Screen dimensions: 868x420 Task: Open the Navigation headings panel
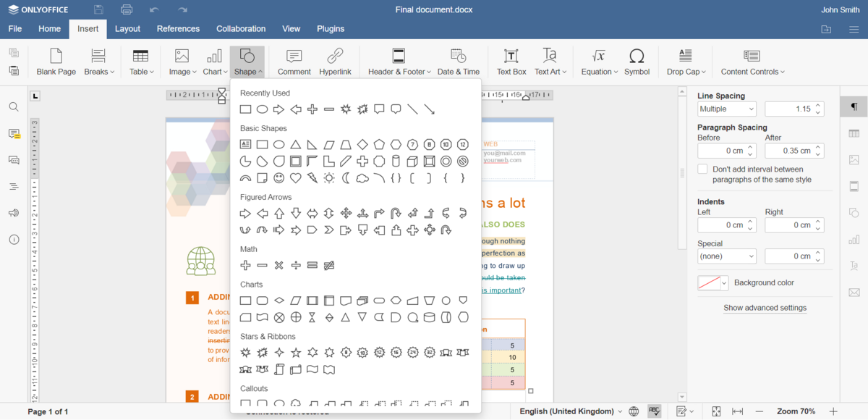point(14,187)
